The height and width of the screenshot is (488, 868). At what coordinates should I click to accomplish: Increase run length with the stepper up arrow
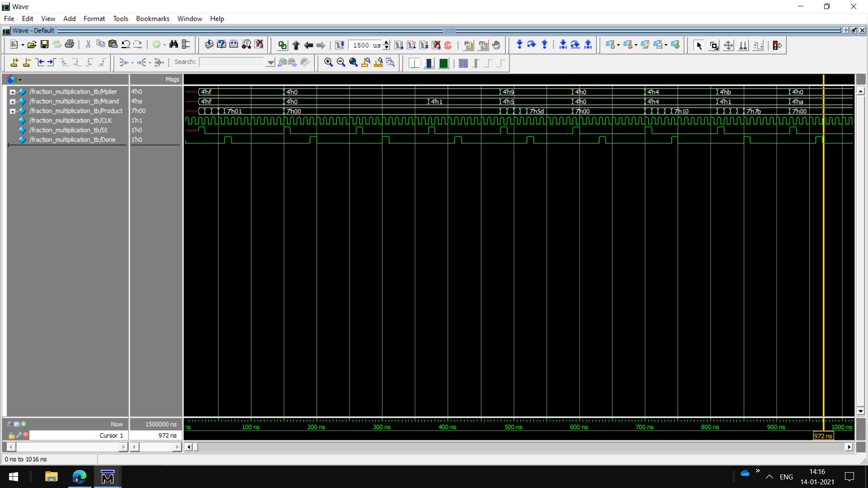pyautogui.click(x=386, y=42)
